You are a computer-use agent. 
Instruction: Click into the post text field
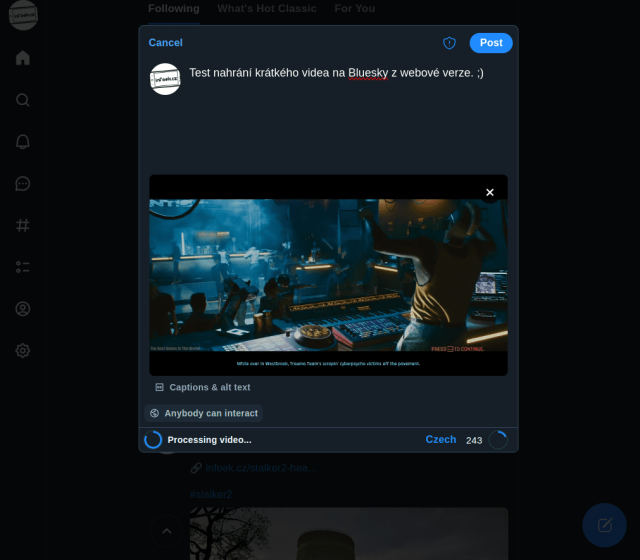point(340,110)
